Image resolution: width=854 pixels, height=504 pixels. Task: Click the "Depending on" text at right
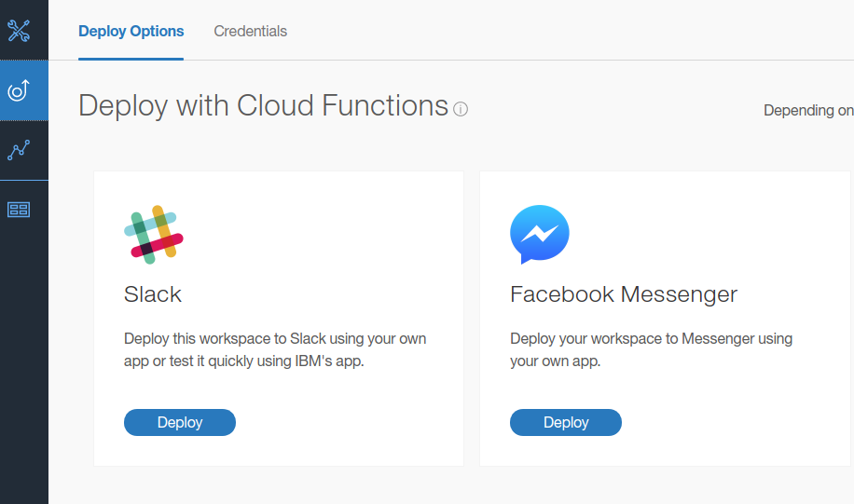[x=808, y=111]
